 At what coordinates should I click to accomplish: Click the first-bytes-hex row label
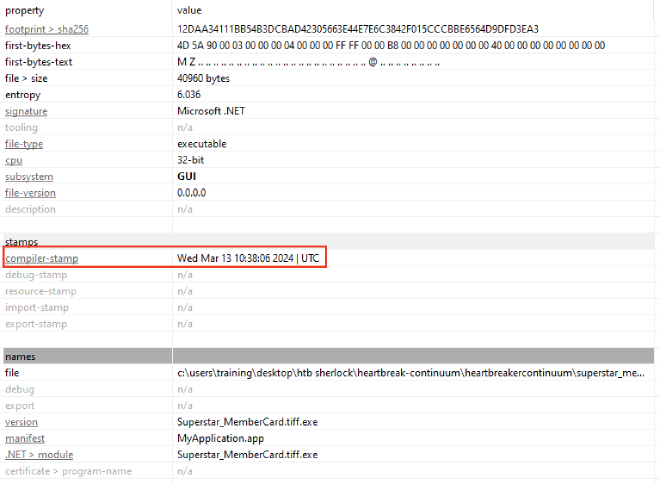[36, 45]
